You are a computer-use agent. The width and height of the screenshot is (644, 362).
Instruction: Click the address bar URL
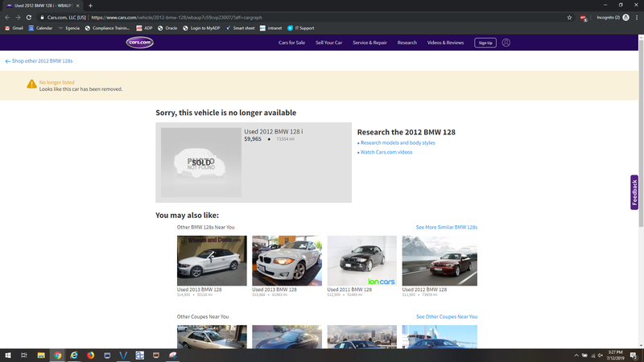coord(176,18)
